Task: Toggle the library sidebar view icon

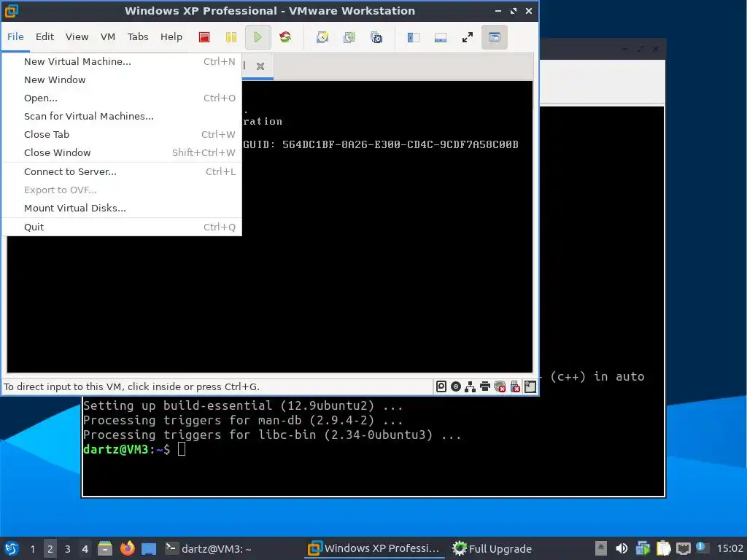Action: pyautogui.click(x=413, y=37)
